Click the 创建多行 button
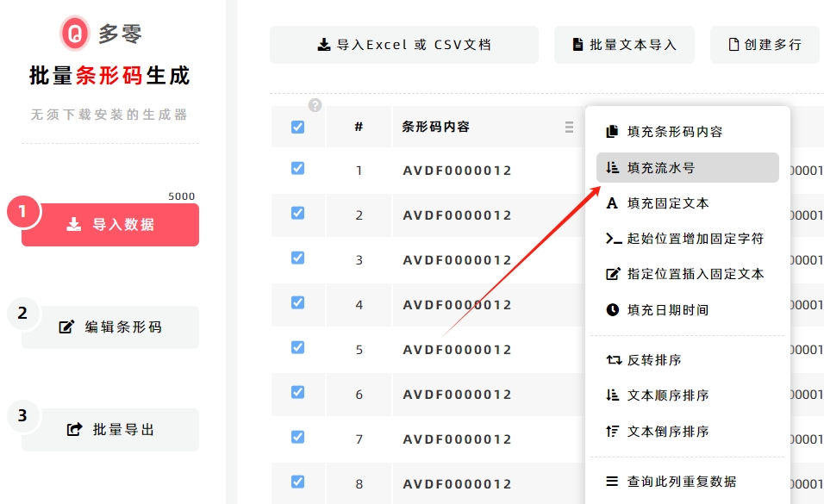The image size is (824, 504). click(765, 45)
